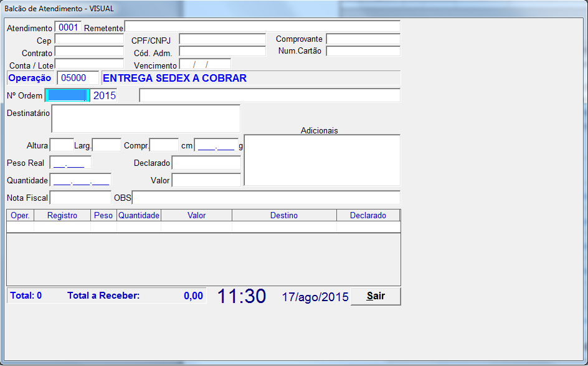588x366 pixels.
Task: Select the Operação code field 05000
Action: point(78,78)
